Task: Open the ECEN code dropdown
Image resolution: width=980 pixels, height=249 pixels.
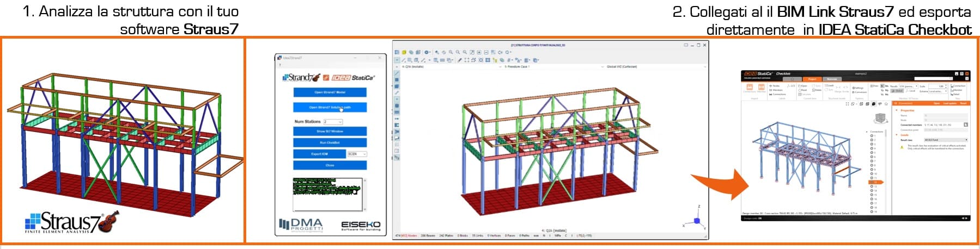Action: coord(357,154)
